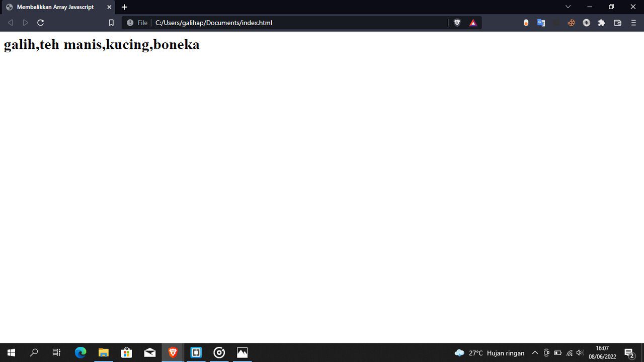The height and width of the screenshot is (362, 644).
Task: Open the gray circular extension icon
Action: (586, 23)
